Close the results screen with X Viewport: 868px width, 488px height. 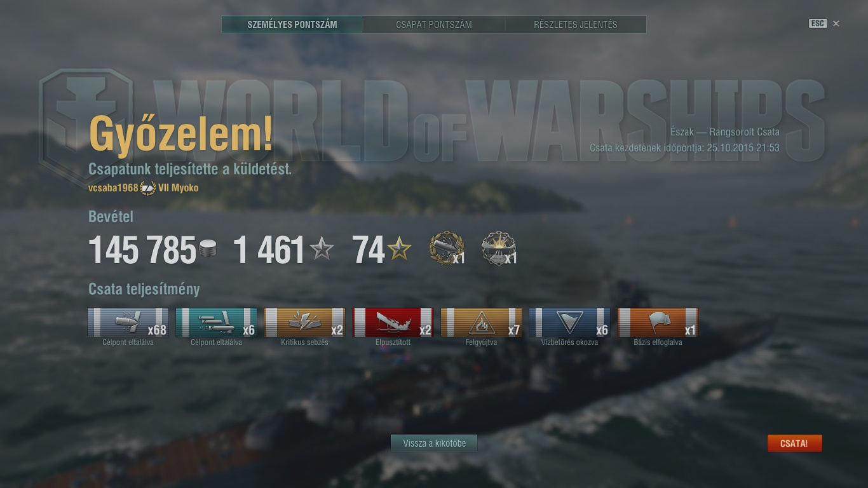click(x=836, y=24)
